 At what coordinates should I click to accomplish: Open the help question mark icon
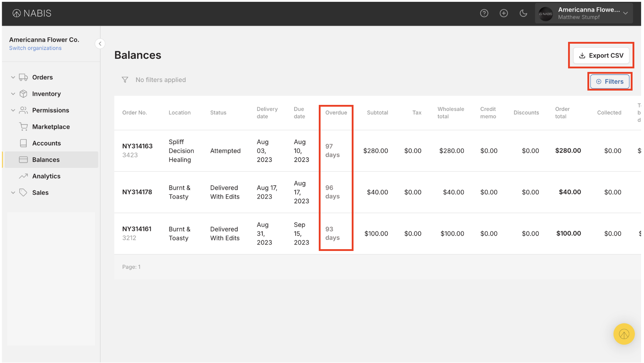[484, 13]
